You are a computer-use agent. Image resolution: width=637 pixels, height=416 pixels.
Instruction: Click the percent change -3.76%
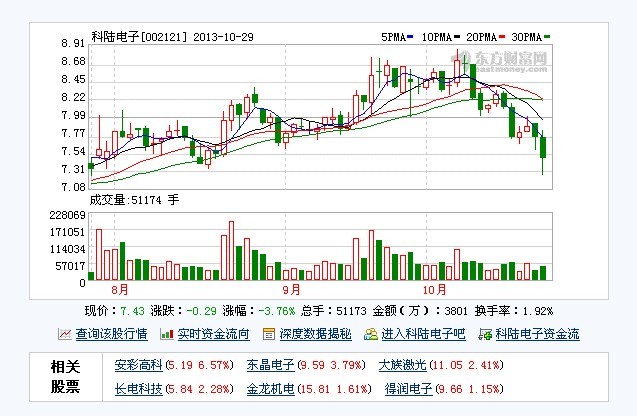click(277, 311)
